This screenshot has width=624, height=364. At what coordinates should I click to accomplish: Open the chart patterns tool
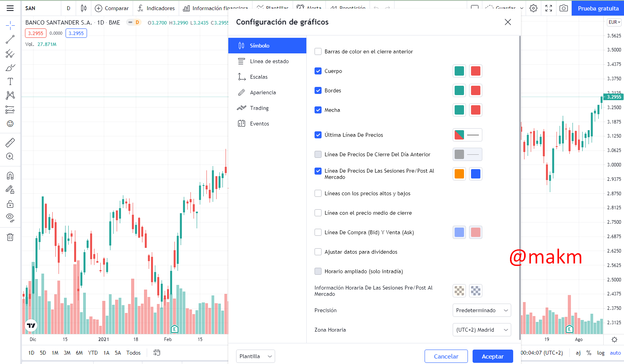pos(10,95)
